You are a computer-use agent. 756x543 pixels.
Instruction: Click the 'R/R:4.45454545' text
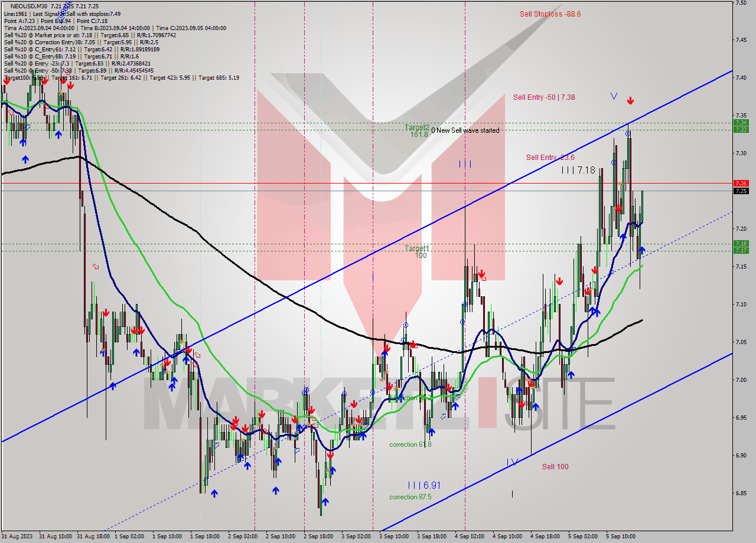click(133, 70)
